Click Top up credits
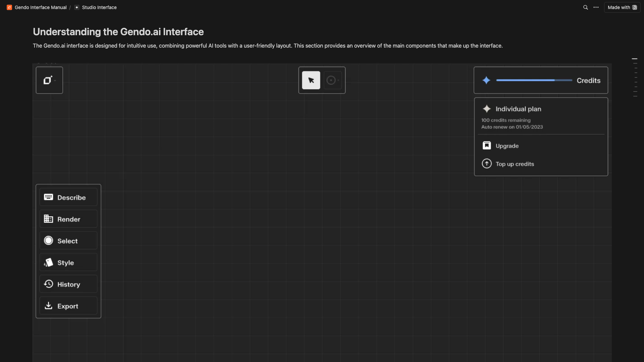The image size is (644, 362). (515, 164)
